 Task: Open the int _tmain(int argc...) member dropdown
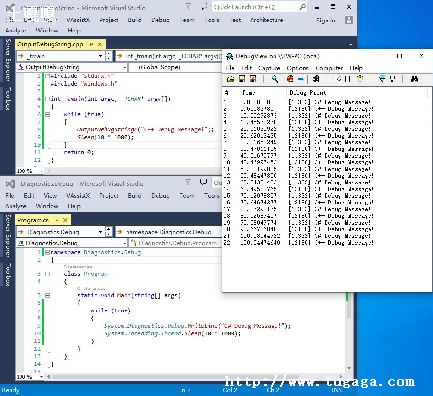[x=168, y=56]
